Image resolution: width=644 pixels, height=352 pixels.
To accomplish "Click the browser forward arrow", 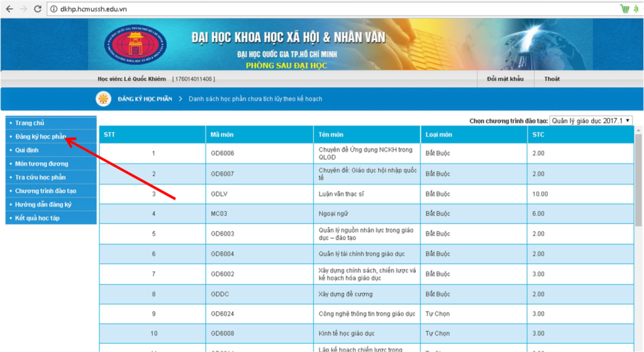I will [23, 9].
